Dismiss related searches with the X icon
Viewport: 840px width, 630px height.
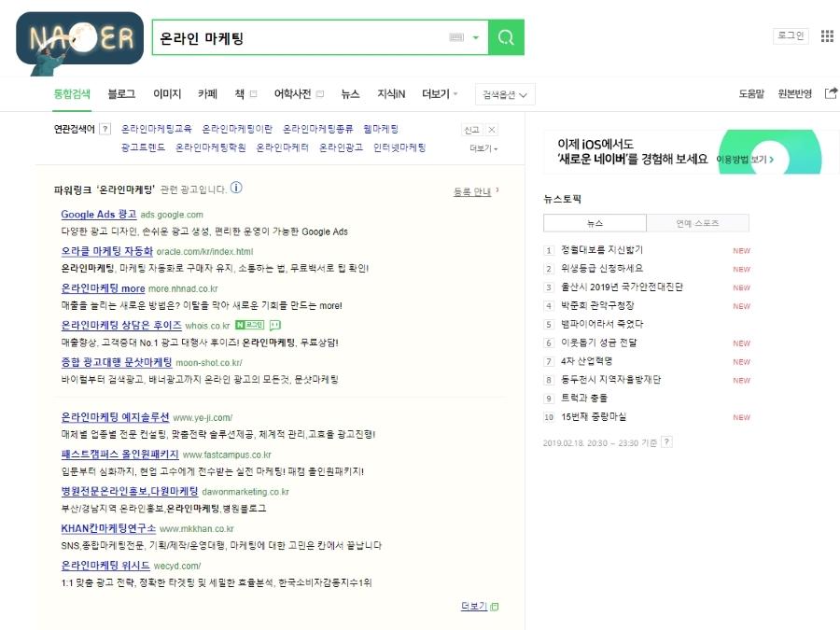[x=492, y=129]
